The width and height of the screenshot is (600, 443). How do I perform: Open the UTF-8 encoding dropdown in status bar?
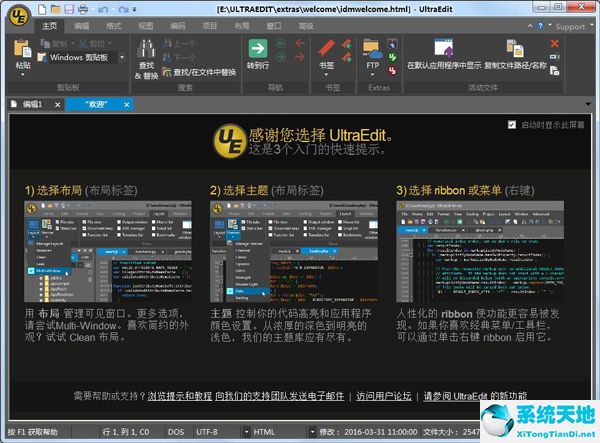pyautogui.click(x=246, y=432)
